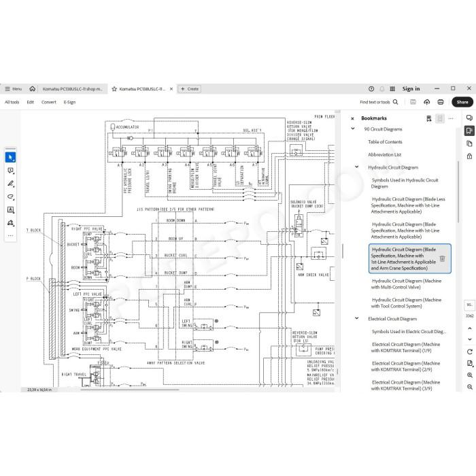Open Machine with Tool Control System bookmark

406,303
